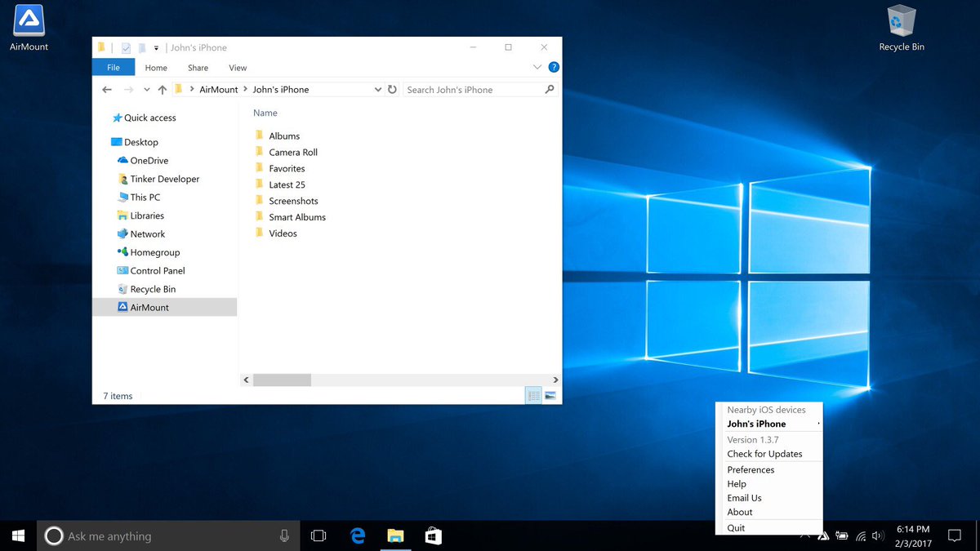The height and width of the screenshot is (551, 980).
Task: Refresh the John's iPhone folder view
Action: click(x=392, y=90)
